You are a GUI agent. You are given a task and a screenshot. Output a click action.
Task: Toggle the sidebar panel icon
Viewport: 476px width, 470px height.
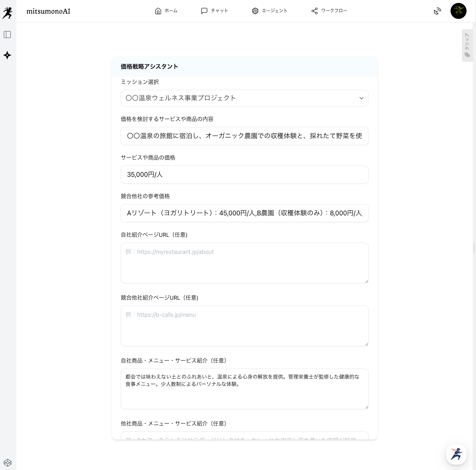(x=7, y=35)
